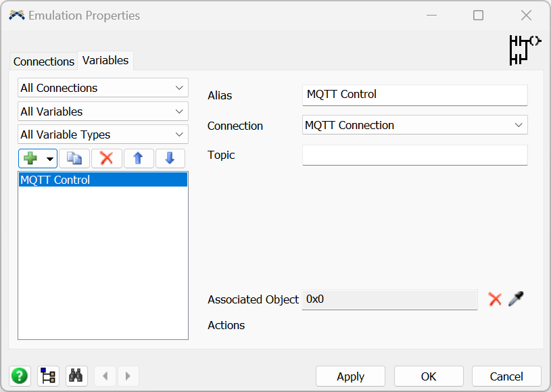Viewport: 551px width, 392px height.
Task: Click into the Topic input field
Action: point(414,155)
